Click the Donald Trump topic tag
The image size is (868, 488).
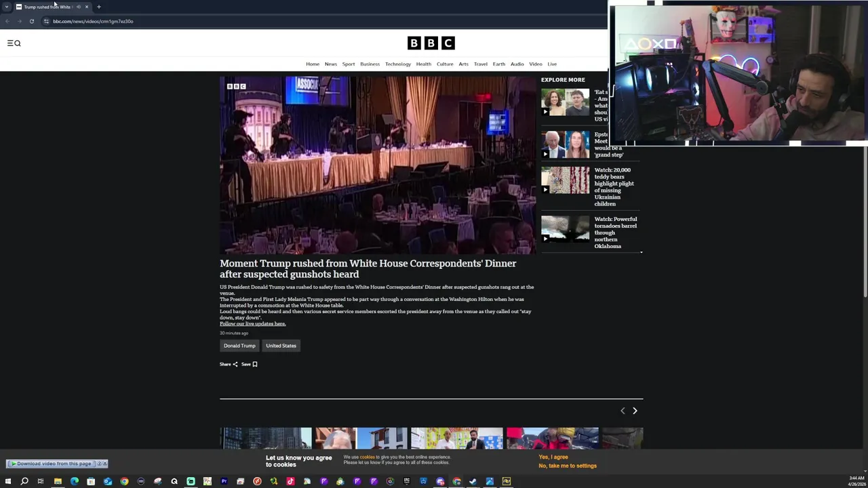click(239, 346)
